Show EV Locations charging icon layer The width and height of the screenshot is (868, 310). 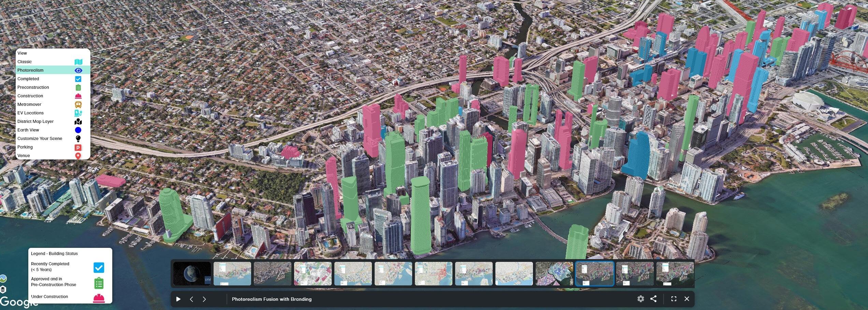[x=78, y=113]
